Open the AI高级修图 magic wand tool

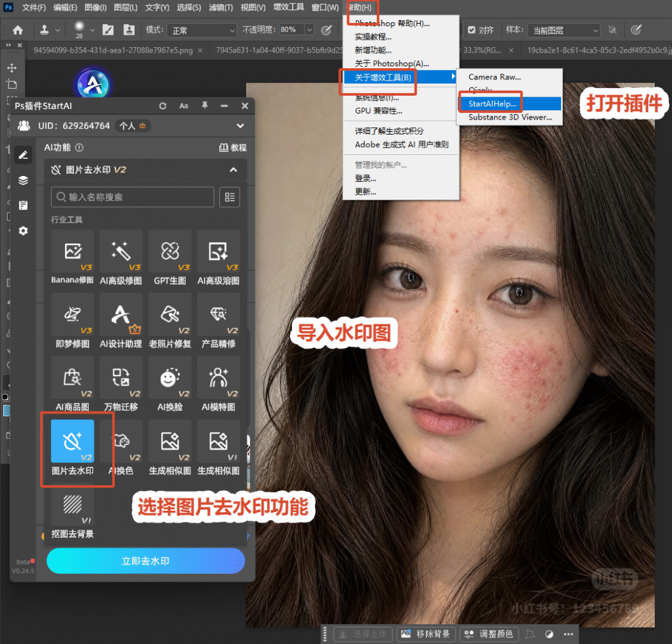(x=121, y=251)
